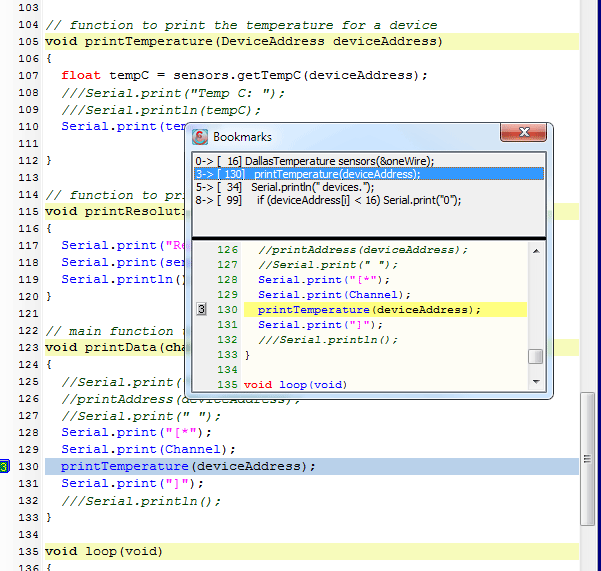
Task: Click editor line 132 ///Serial.println() comment
Action: pyautogui.click(x=141, y=501)
